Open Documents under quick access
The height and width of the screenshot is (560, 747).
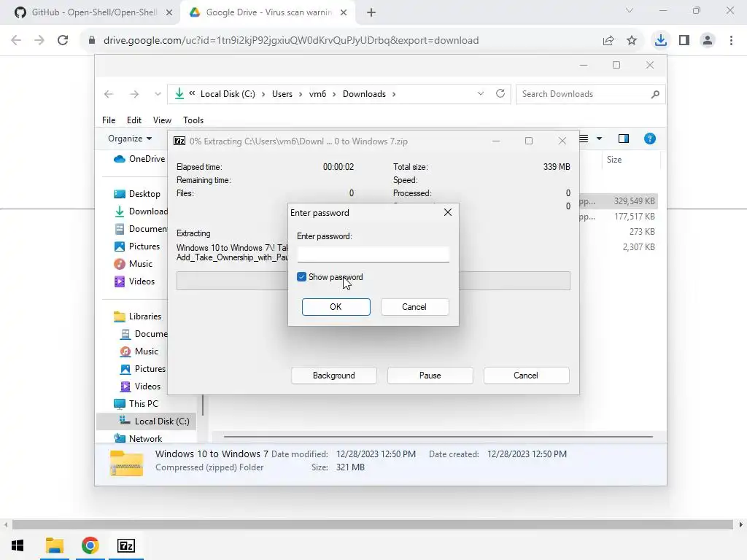coord(141,229)
